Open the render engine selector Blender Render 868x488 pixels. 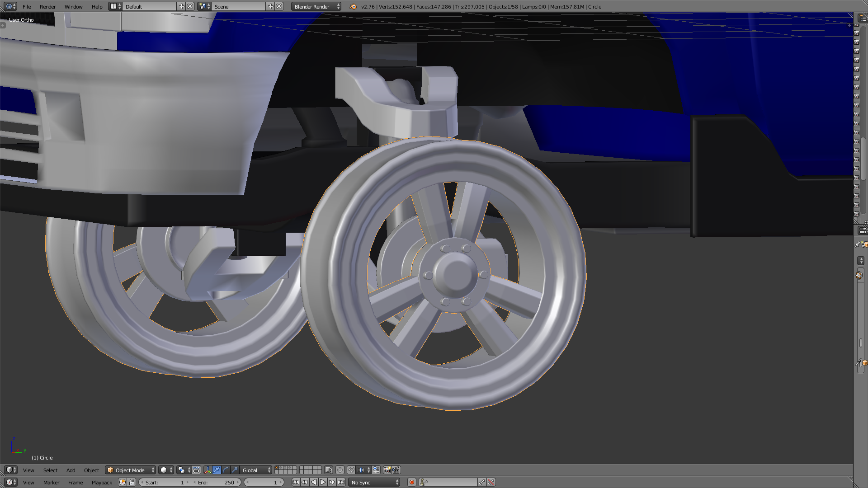point(316,6)
